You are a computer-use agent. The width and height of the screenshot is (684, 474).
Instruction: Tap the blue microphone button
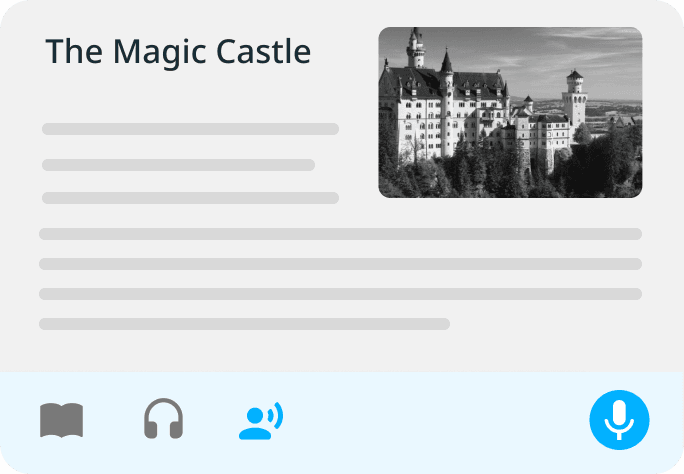[619, 420]
